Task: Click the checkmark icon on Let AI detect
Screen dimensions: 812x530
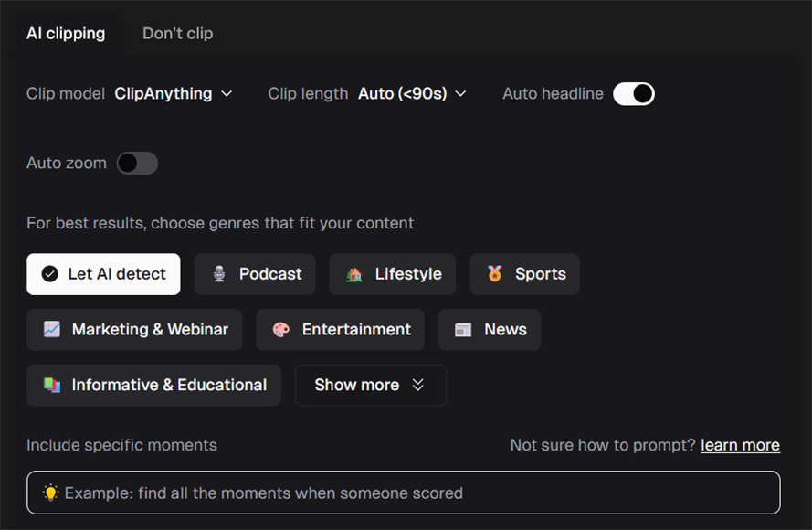Action: pos(49,274)
